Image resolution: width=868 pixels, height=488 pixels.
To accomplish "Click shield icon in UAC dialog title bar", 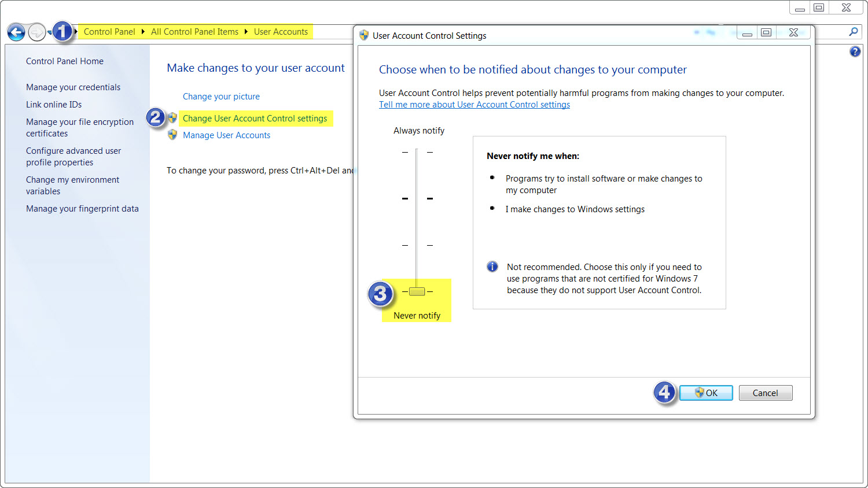I will click(364, 35).
